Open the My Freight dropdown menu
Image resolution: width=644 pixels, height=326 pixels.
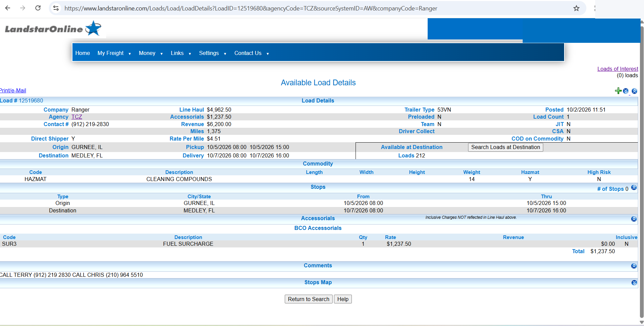114,53
